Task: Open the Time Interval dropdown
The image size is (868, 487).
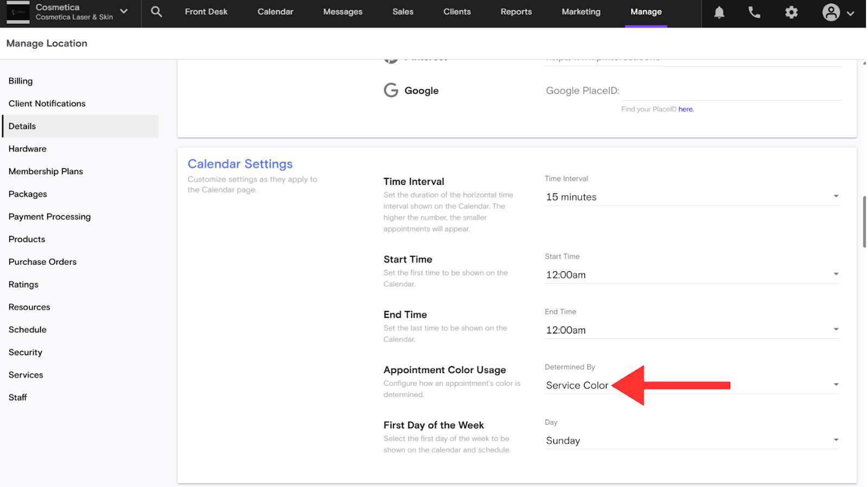Action: click(x=692, y=197)
